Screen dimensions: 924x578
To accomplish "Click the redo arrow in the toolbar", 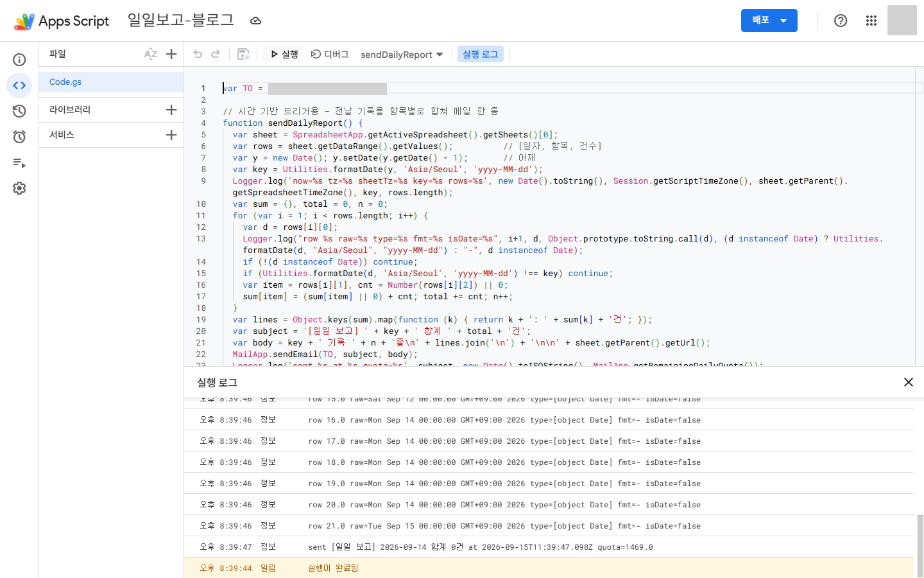I will pos(216,54).
